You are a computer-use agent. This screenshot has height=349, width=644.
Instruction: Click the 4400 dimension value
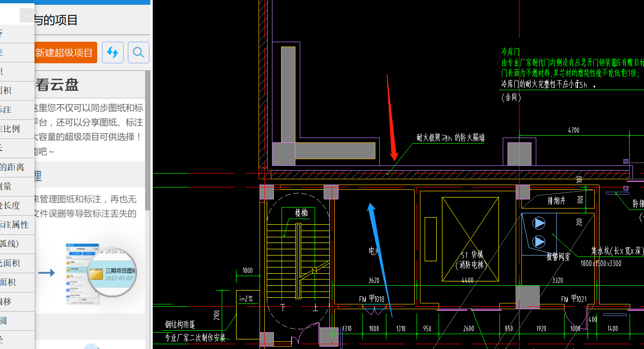(x=467, y=280)
